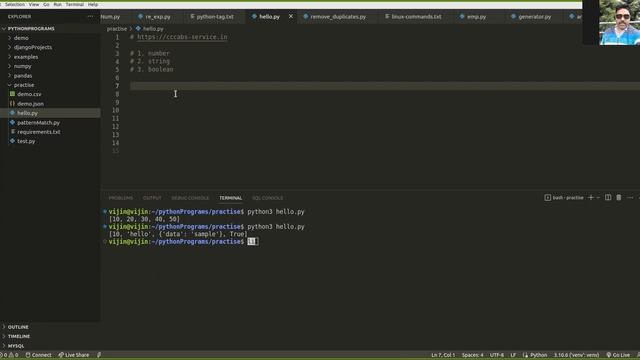
Task: Open demo.csv in the explorer
Action: [29, 94]
